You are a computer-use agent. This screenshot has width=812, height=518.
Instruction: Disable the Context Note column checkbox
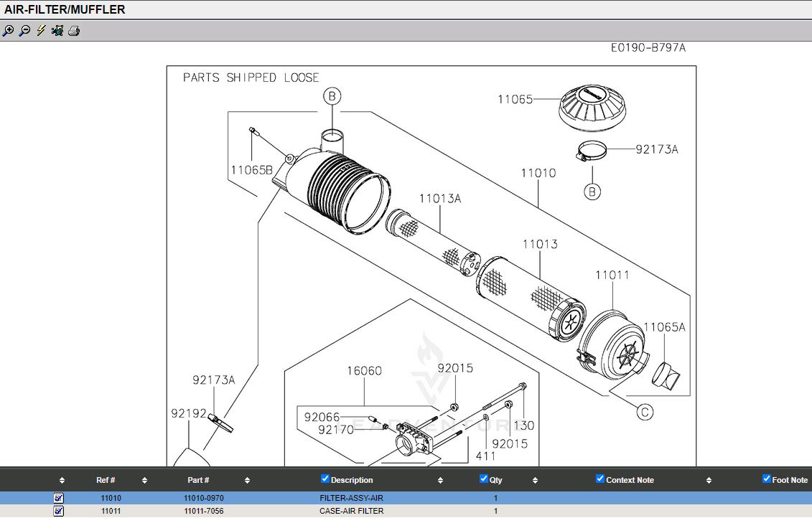point(600,479)
